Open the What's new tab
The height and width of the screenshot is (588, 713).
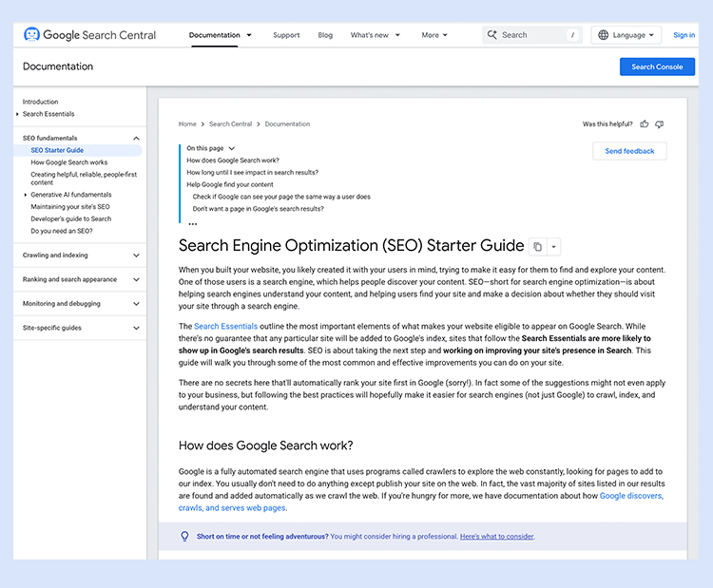(x=369, y=35)
